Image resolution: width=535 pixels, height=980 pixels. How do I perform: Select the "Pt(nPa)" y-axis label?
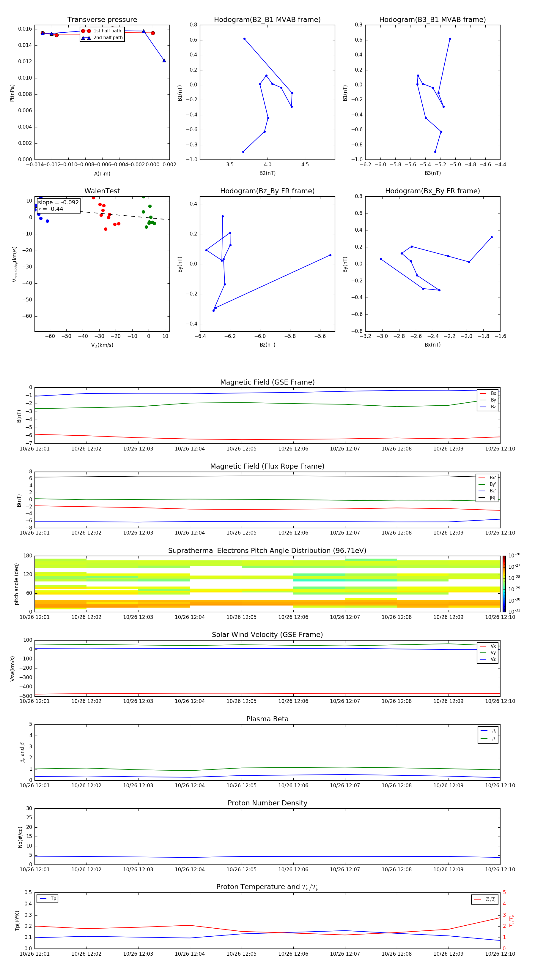click(x=12, y=92)
